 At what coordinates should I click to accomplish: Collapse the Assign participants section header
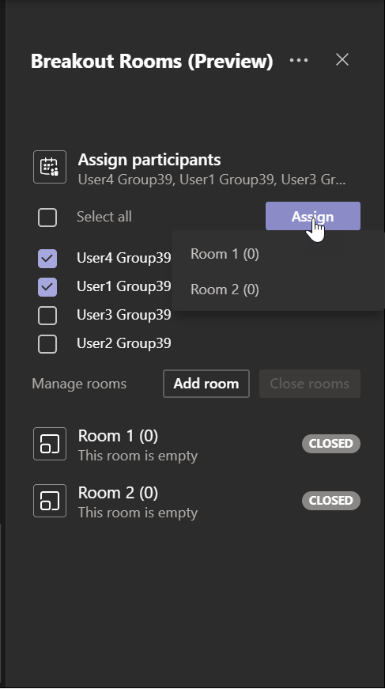click(196, 168)
